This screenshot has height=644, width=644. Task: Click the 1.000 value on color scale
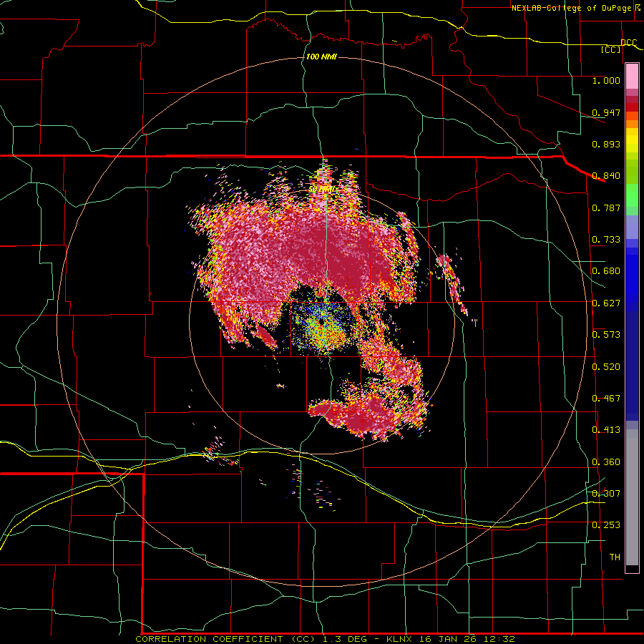(x=606, y=80)
